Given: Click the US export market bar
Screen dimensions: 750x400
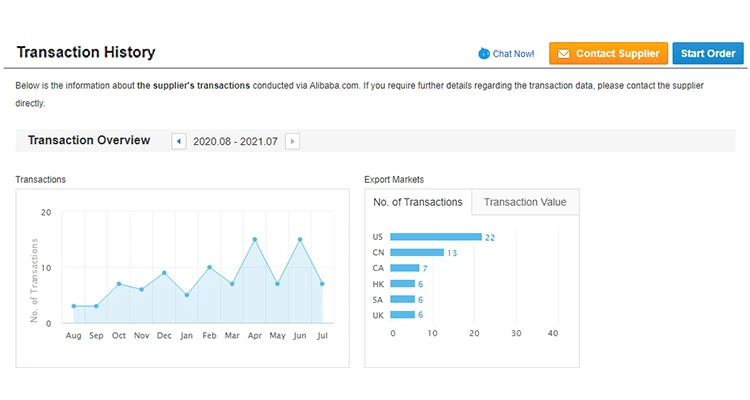Looking at the screenshot, I should coord(435,237).
